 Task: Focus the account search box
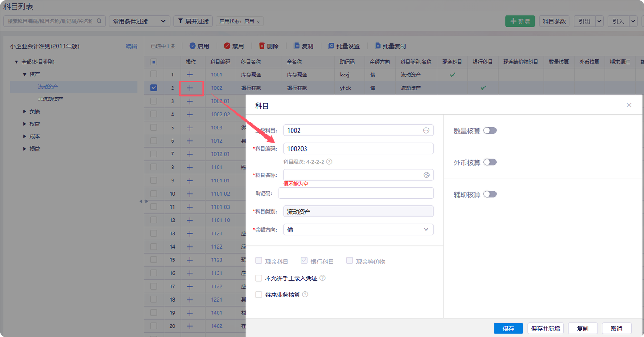54,21
